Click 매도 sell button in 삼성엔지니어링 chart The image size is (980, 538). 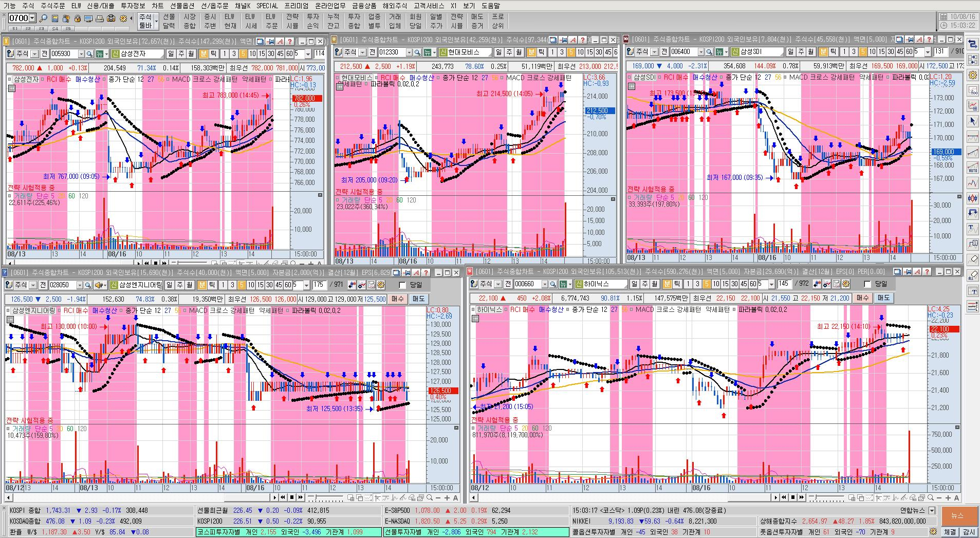pyautogui.click(x=418, y=299)
